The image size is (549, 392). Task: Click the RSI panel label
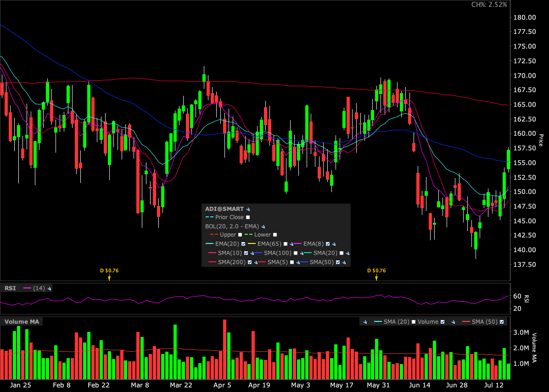point(10,288)
